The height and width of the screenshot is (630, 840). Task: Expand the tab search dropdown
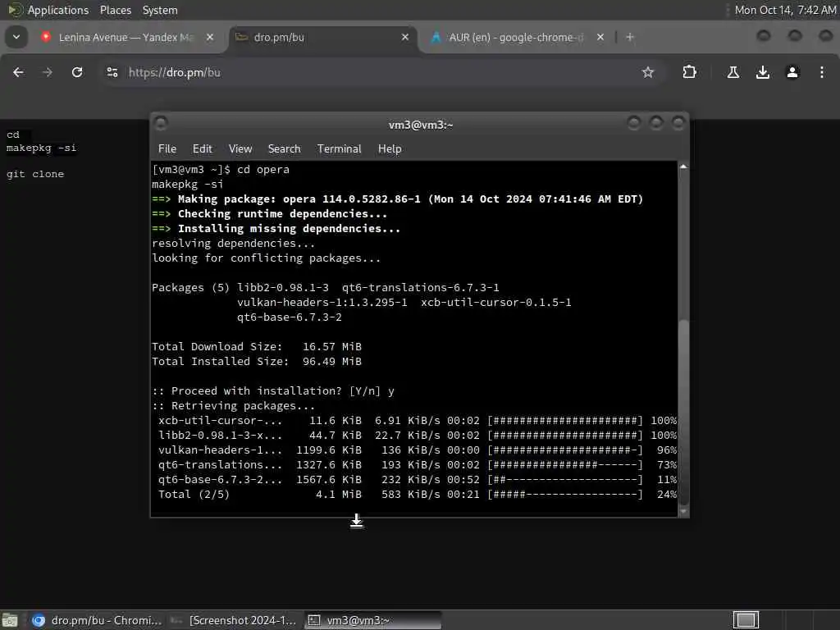tap(16, 37)
